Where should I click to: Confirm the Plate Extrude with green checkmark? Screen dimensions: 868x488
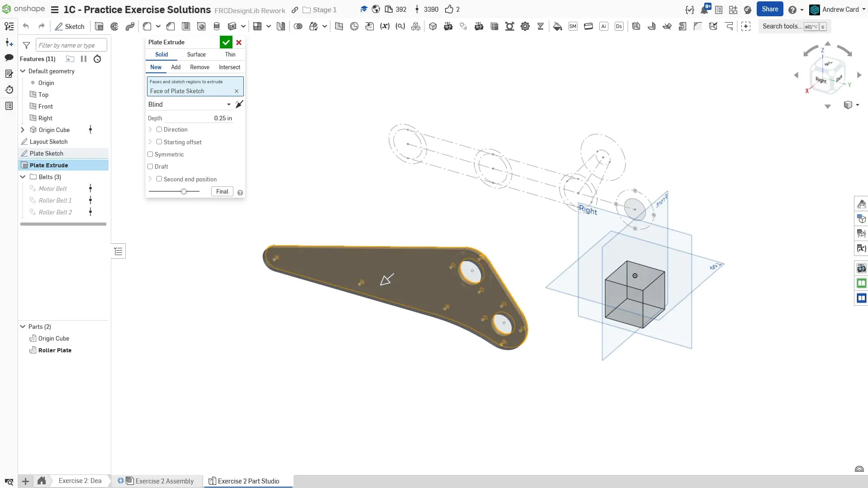coord(226,43)
